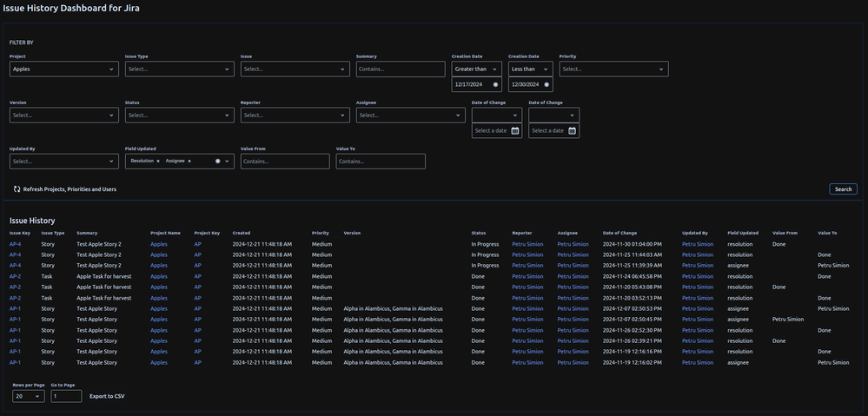Screen dimensions: 868x416
Task: Click Export to CSV
Action: click(x=108, y=396)
